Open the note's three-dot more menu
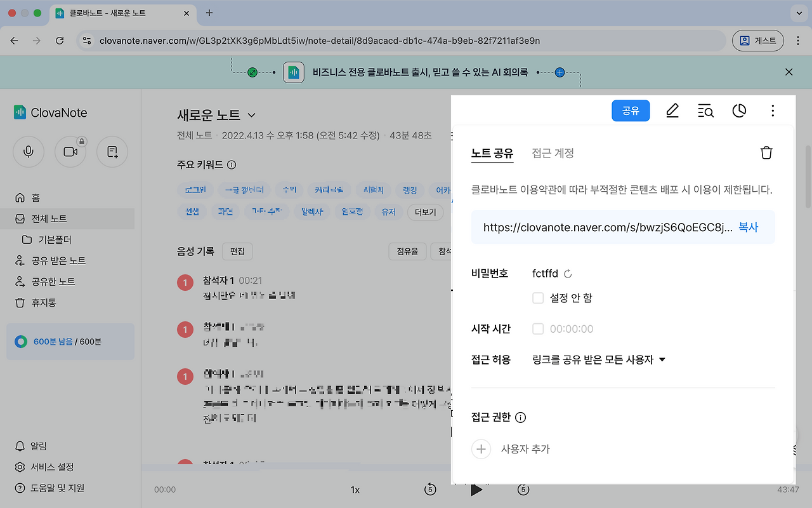This screenshot has height=508, width=812. point(773,111)
